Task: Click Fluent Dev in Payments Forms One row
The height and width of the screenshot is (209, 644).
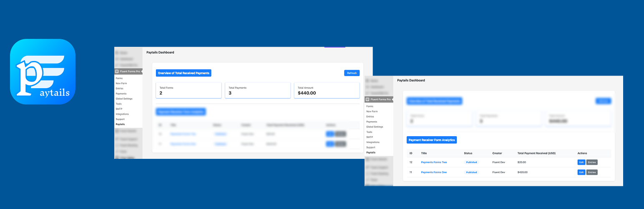Action: tap(499, 172)
